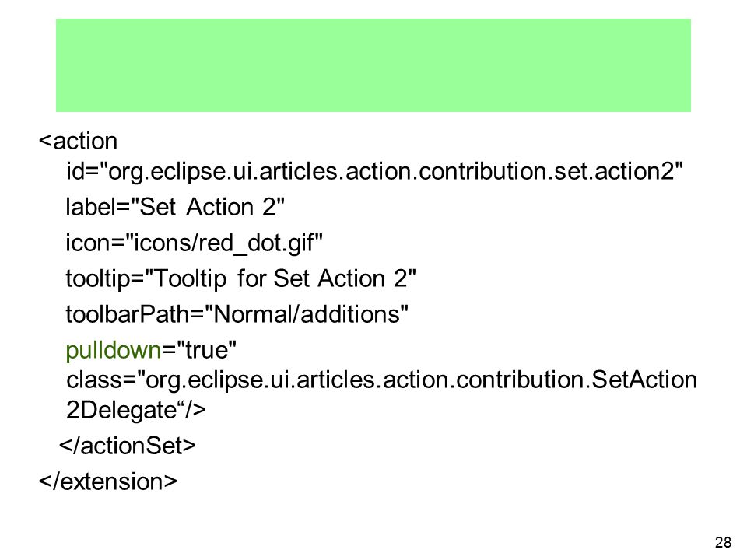Select the opening action tag line
This screenshot has width=747, height=560.
click(78, 141)
